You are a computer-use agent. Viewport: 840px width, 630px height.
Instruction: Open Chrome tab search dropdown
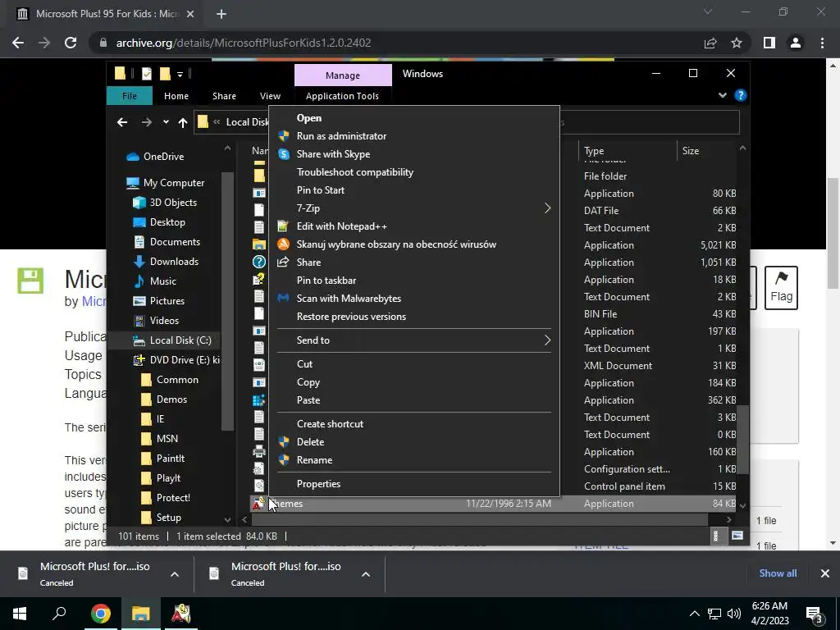coord(708,11)
